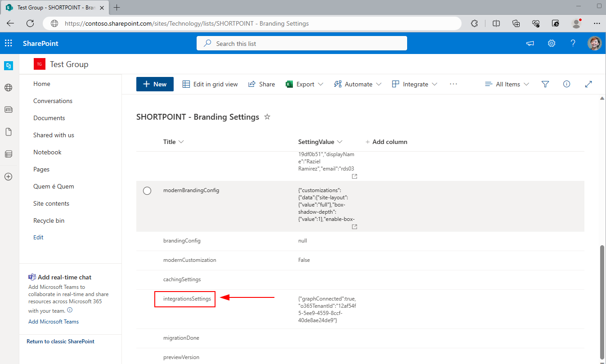Select the modernBrandingConfig row radio circle
Image resolution: width=606 pixels, height=364 pixels.
pos(147,191)
